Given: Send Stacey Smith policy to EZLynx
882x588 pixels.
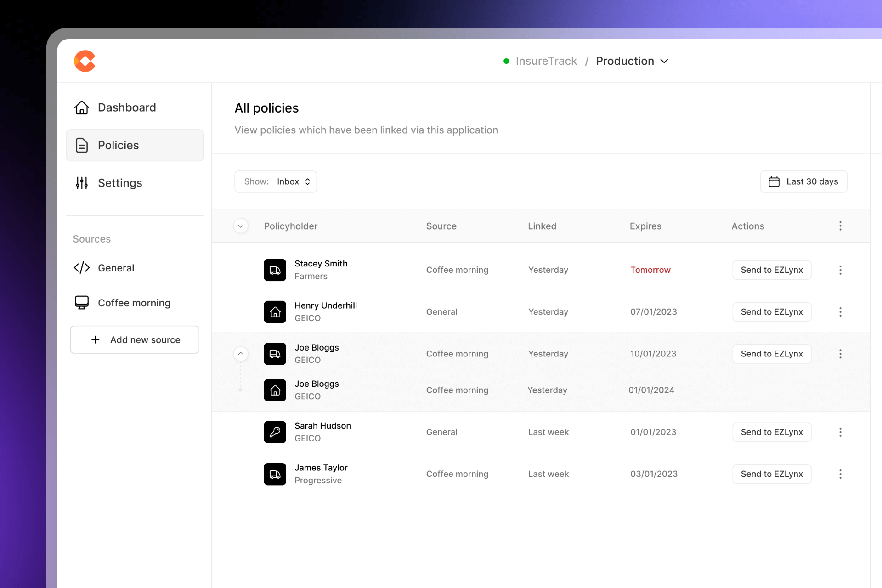Looking at the screenshot, I should 772,270.
